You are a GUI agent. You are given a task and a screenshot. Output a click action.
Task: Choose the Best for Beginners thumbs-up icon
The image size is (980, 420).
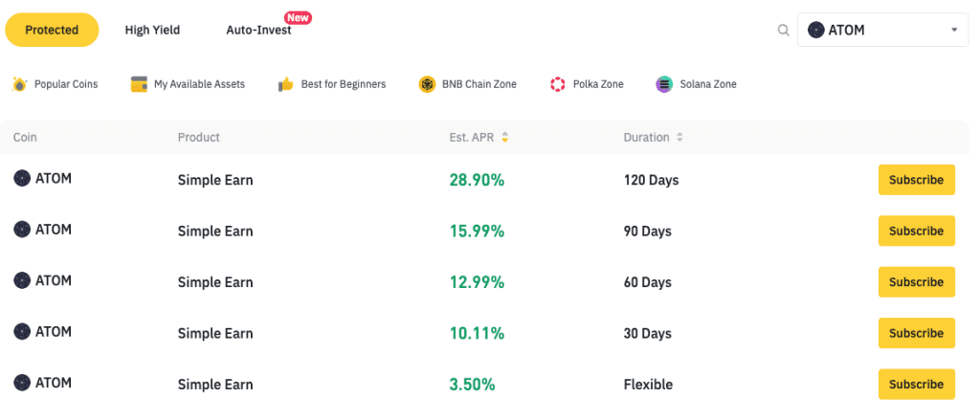pos(285,84)
